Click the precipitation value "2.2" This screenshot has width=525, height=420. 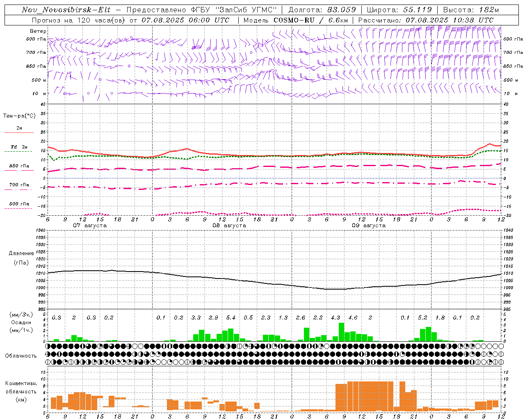[318, 317]
